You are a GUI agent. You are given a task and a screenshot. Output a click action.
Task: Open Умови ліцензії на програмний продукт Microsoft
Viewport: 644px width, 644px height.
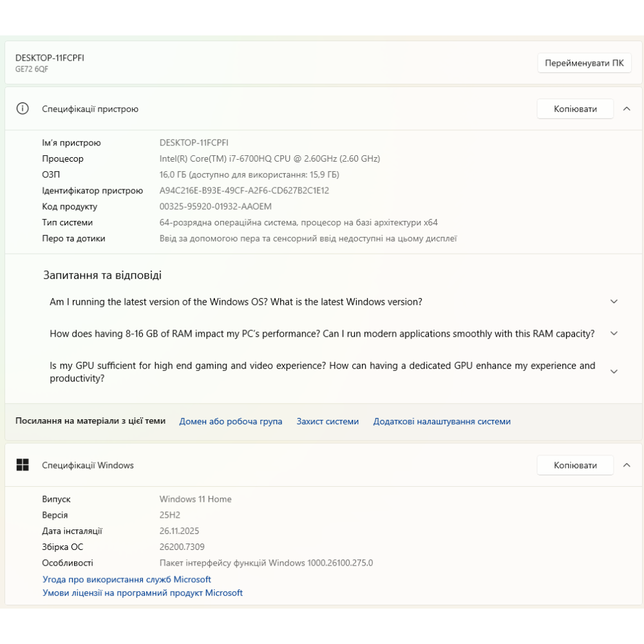pyautogui.click(x=142, y=593)
